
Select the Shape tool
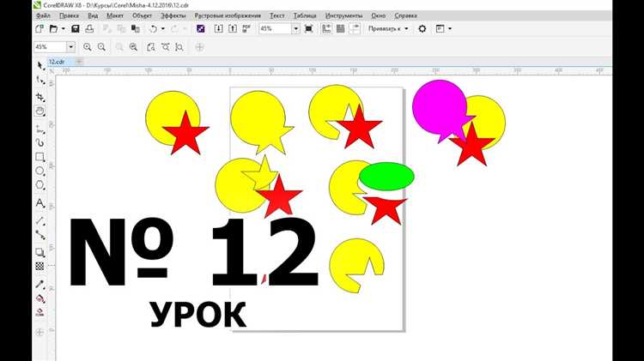(x=39, y=80)
